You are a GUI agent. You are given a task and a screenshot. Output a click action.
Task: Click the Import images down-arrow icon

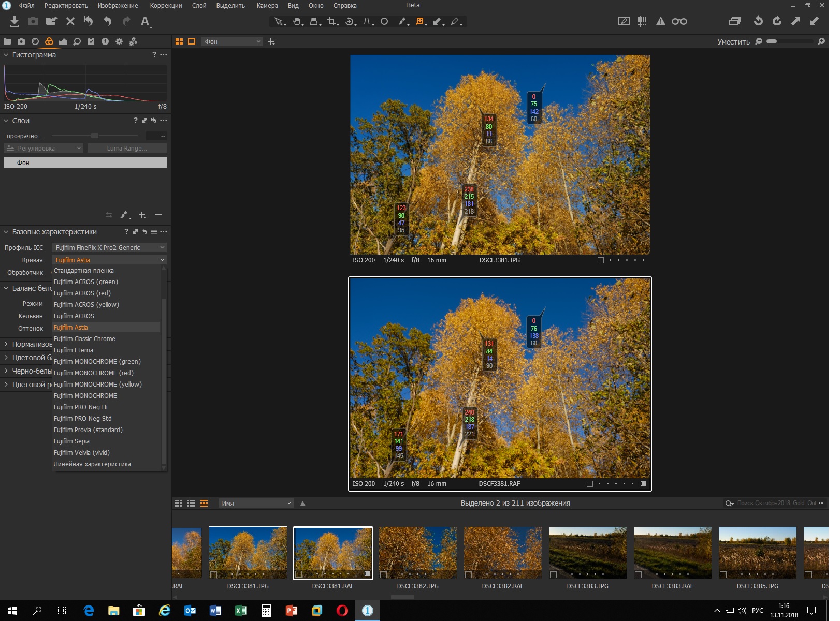[15, 21]
